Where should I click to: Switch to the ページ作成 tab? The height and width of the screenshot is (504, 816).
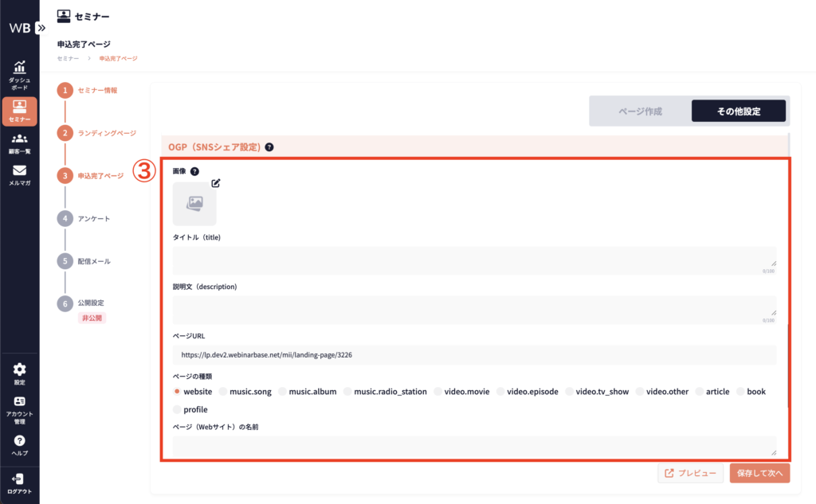coord(640,111)
